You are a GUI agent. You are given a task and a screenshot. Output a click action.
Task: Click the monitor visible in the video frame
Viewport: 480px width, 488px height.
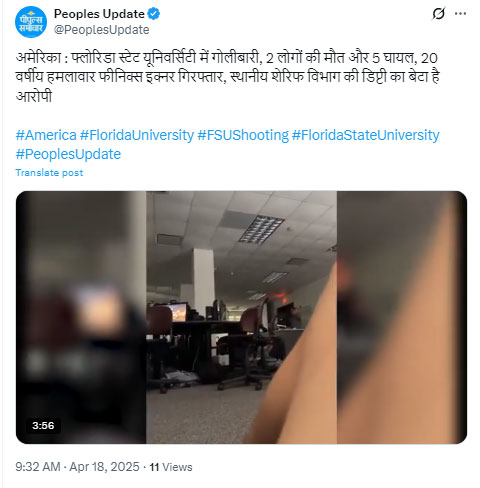pyautogui.click(x=179, y=312)
